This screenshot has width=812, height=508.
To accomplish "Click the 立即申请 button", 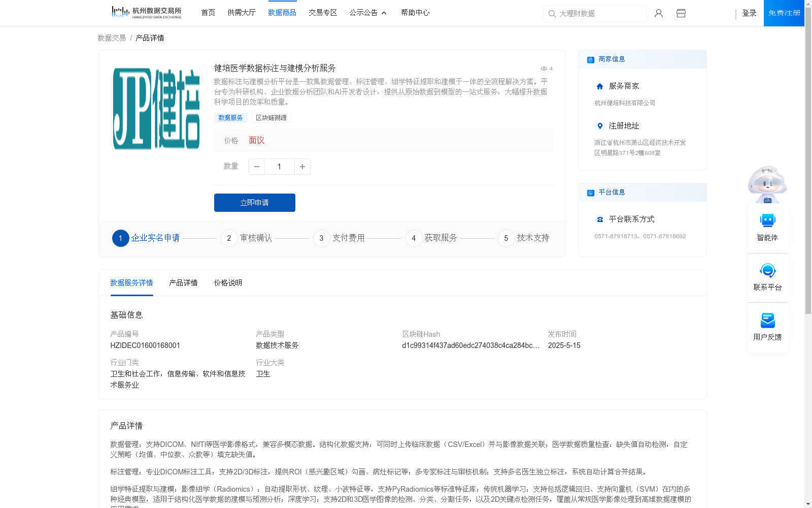I will coord(255,203).
